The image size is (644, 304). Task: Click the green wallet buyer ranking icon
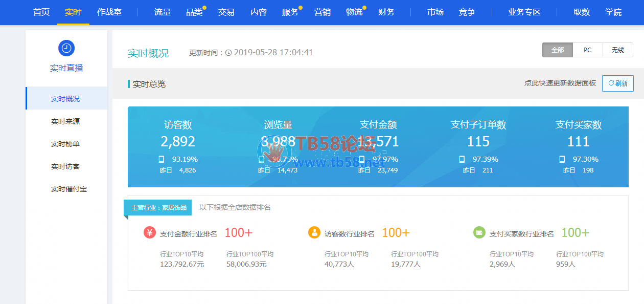479,233
